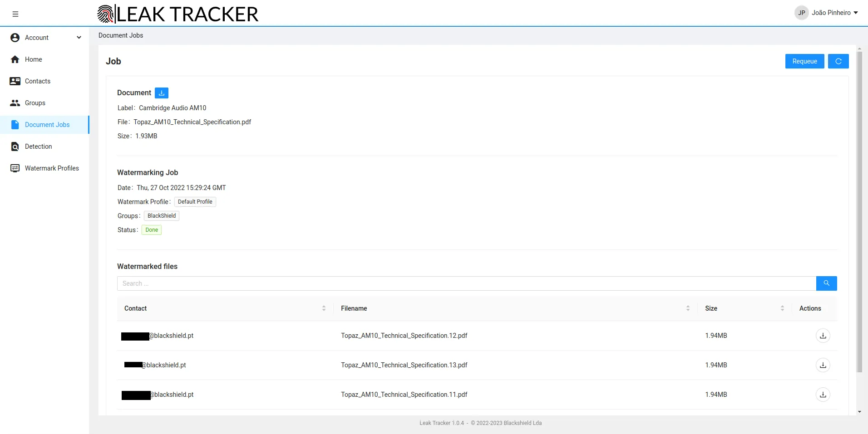Open Groups in sidebar
868x434 pixels.
click(44, 103)
